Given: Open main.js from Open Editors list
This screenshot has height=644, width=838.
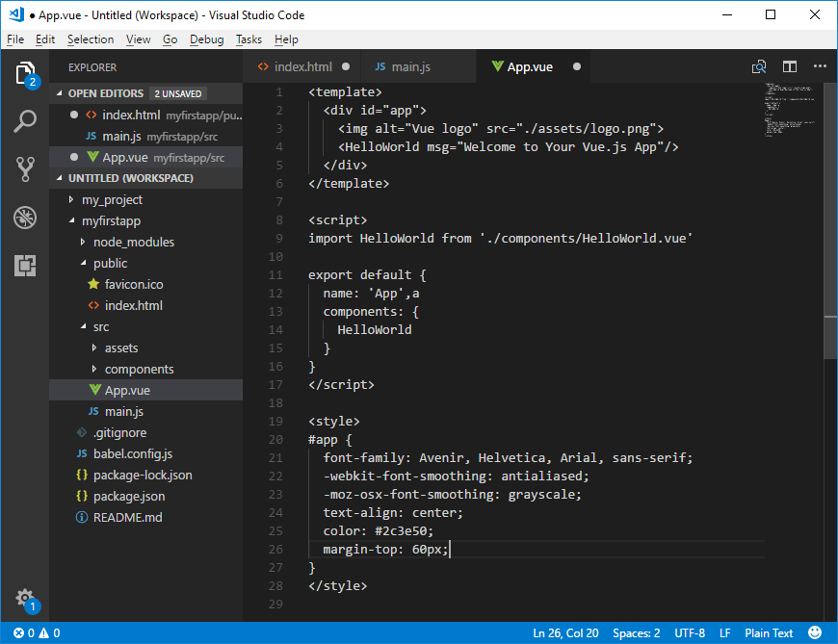Looking at the screenshot, I should tap(145, 136).
